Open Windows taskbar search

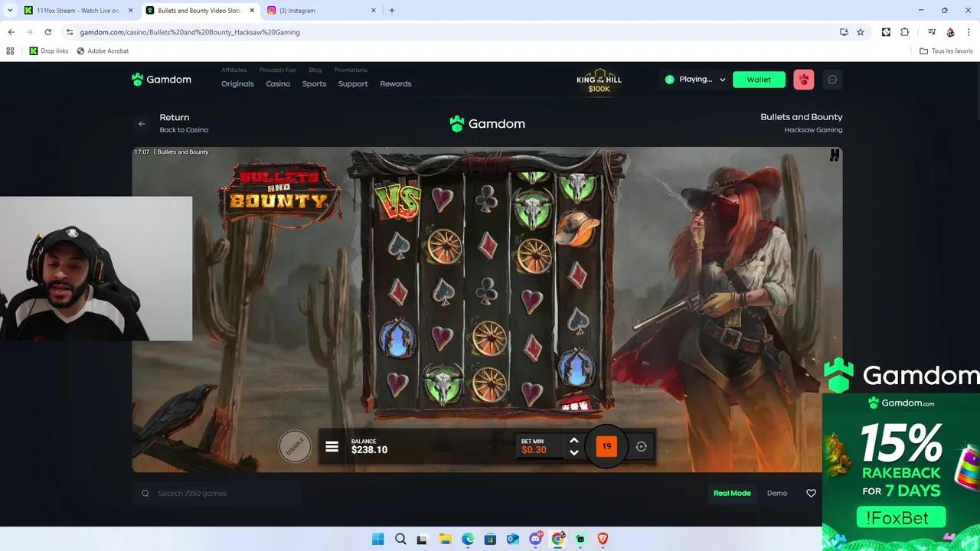tap(400, 539)
